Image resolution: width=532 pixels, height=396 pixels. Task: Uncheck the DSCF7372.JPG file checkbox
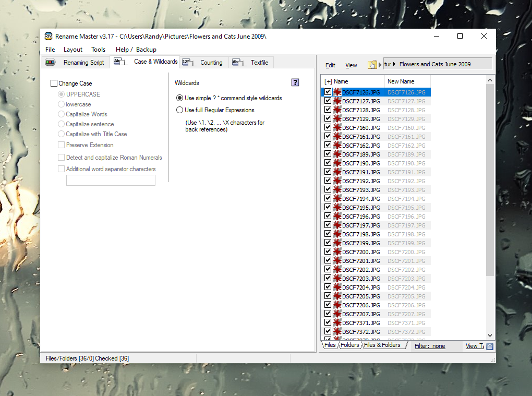328,331
